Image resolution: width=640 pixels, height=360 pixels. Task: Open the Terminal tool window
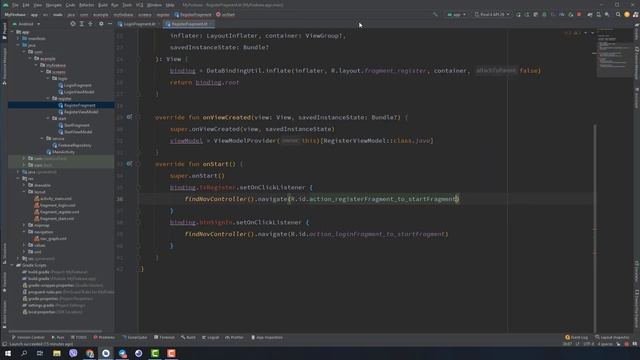click(164, 338)
